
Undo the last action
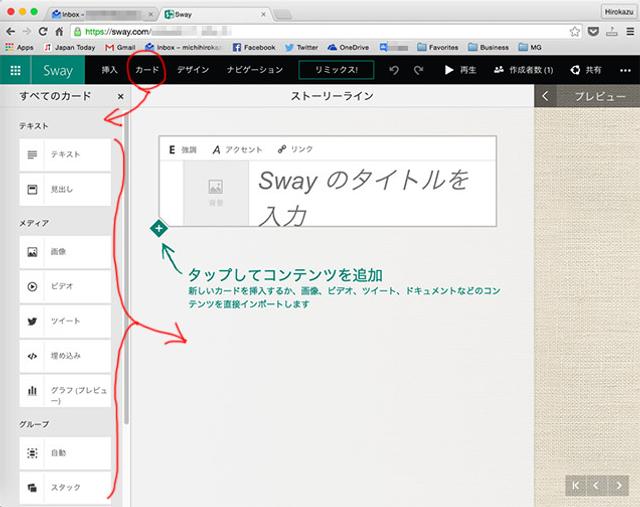pos(393,70)
